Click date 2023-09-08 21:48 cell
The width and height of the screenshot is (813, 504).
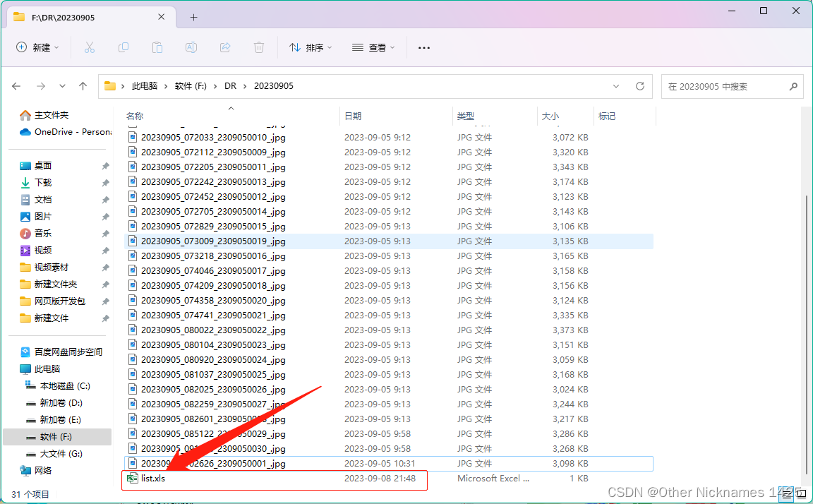[380, 478]
